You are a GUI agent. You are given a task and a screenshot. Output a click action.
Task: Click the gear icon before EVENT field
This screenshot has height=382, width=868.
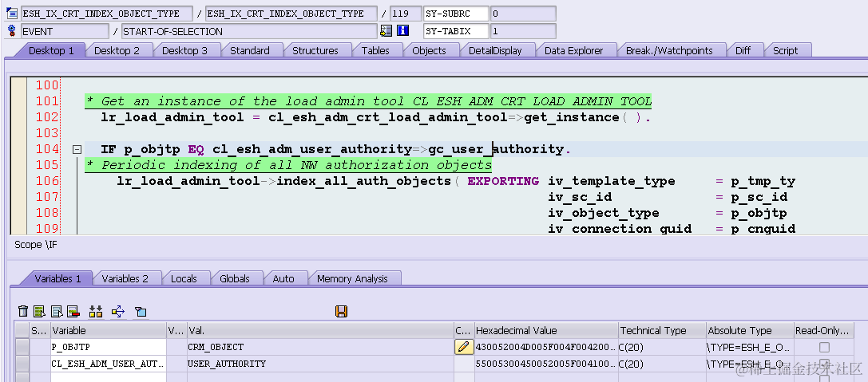coord(12,30)
